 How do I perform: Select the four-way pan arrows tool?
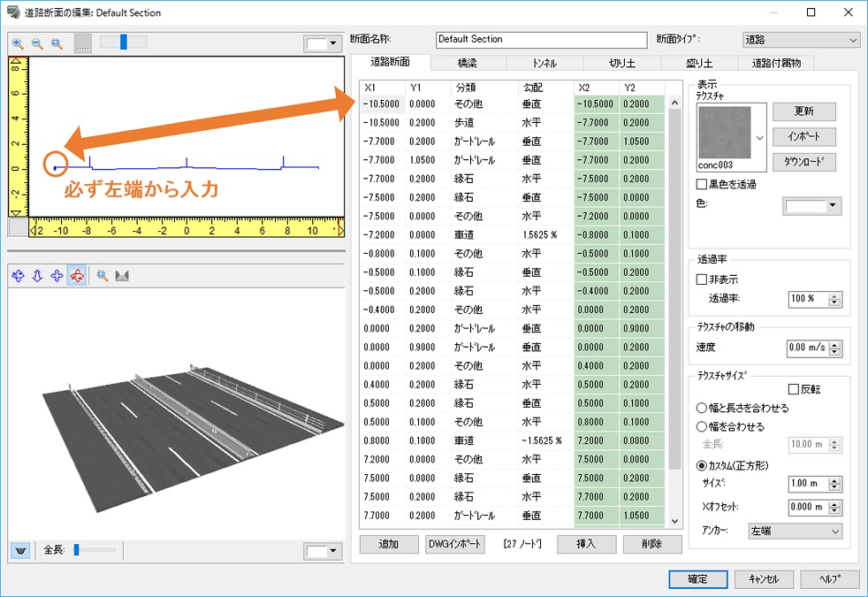tap(57, 276)
